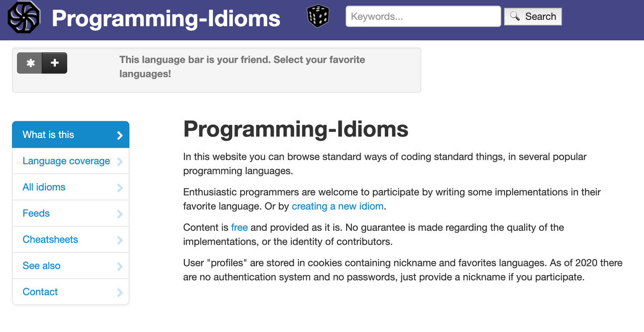644x332 pixels.
Task: Open the 'free' content license link
Action: point(239,227)
